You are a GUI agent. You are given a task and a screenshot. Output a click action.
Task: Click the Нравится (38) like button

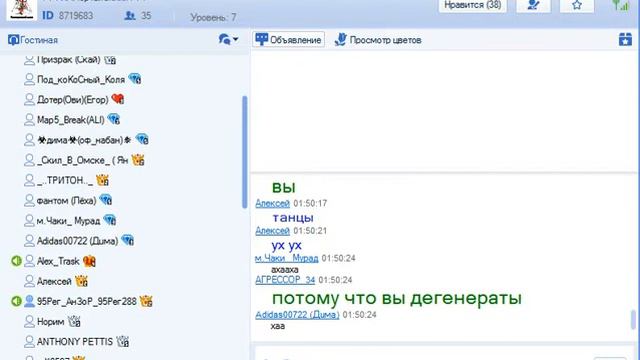pyautogui.click(x=472, y=5)
